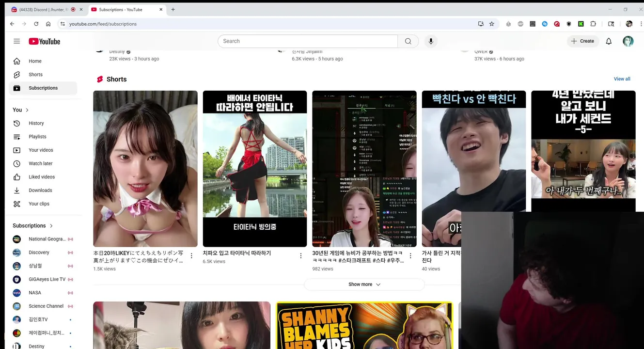Viewport: 644px width, 349px height.
Task: View site information icon in address bar
Action: pyautogui.click(x=62, y=24)
